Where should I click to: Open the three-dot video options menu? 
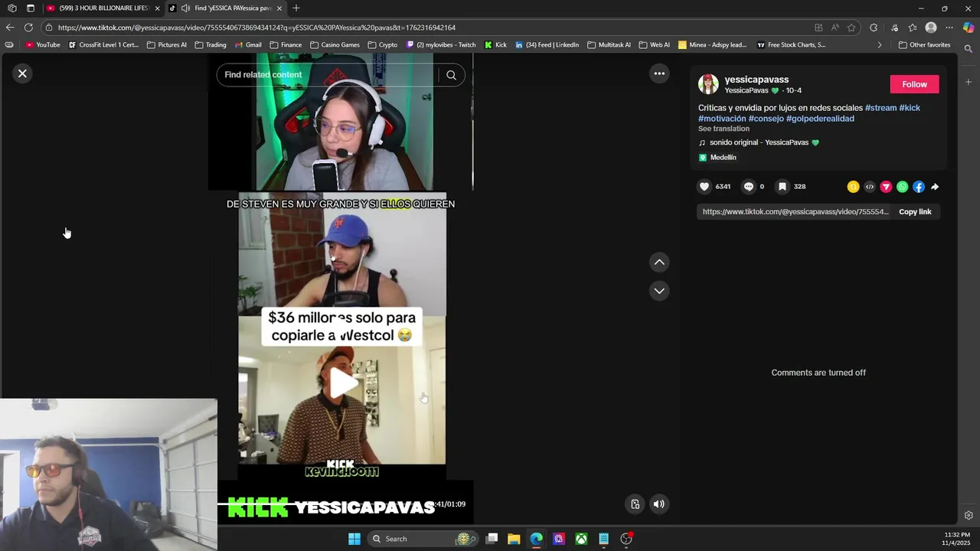659,73
